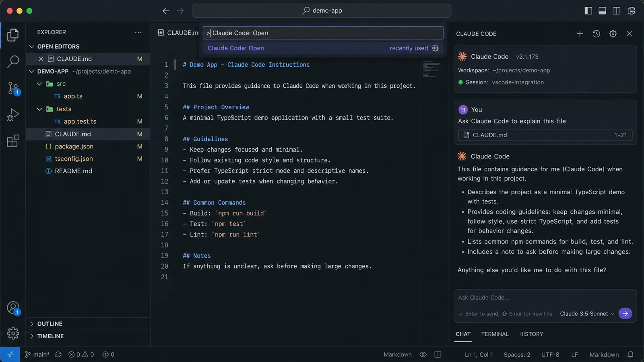Configure keybinding gear for Claude Code: Open
The width and height of the screenshot is (644, 362).
pos(435,48)
